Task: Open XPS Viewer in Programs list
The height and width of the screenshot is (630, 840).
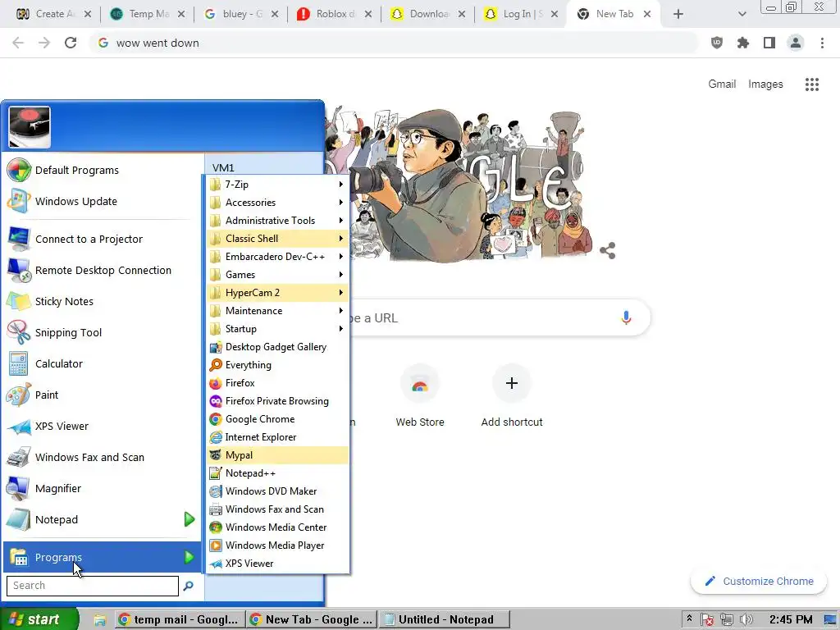Action: click(277, 564)
